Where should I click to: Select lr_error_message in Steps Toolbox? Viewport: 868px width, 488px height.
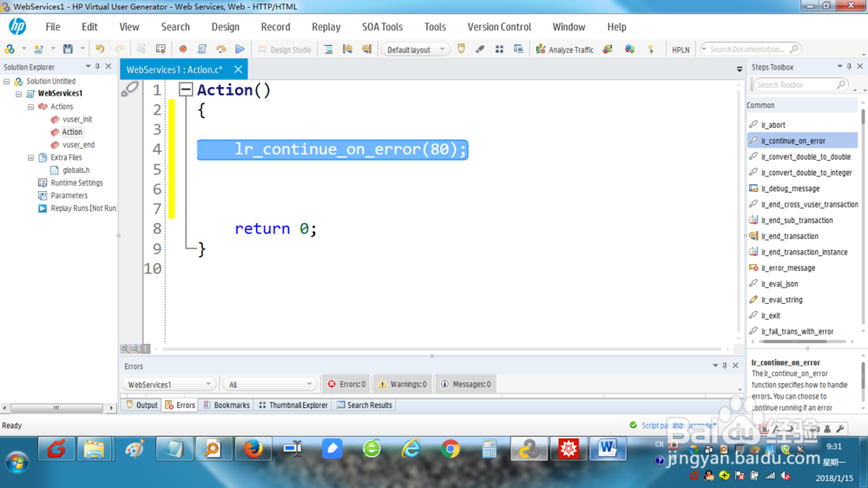pos(788,267)
